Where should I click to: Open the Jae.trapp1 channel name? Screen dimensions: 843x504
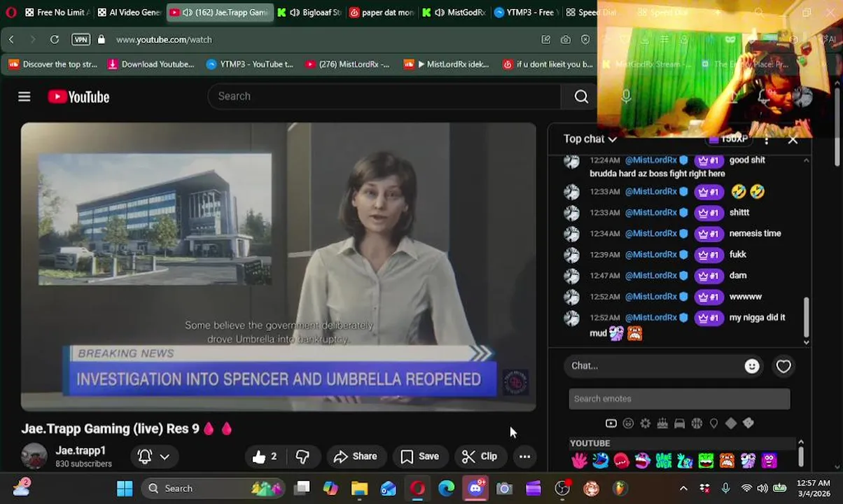(x=81, y=451)
